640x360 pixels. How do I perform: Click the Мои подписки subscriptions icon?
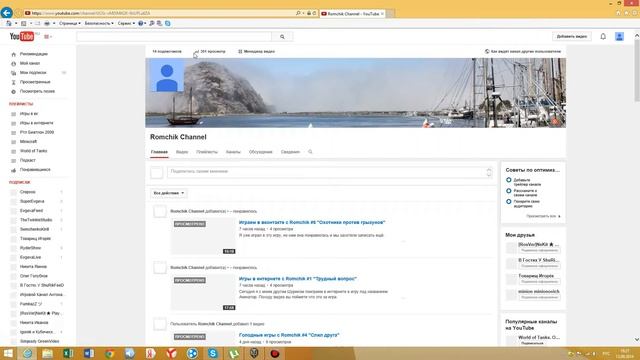13,73
